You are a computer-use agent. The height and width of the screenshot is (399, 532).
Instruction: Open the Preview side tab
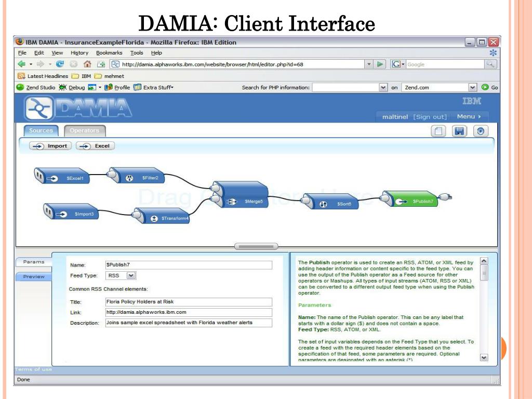pos(34,276)
